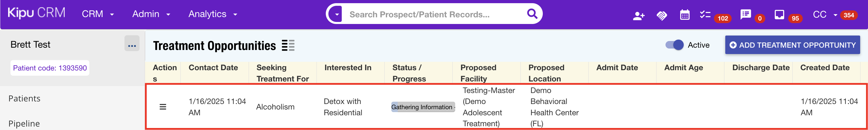Open the notes icon with 95 badge

pyautogui.click(x=779, y=15)
